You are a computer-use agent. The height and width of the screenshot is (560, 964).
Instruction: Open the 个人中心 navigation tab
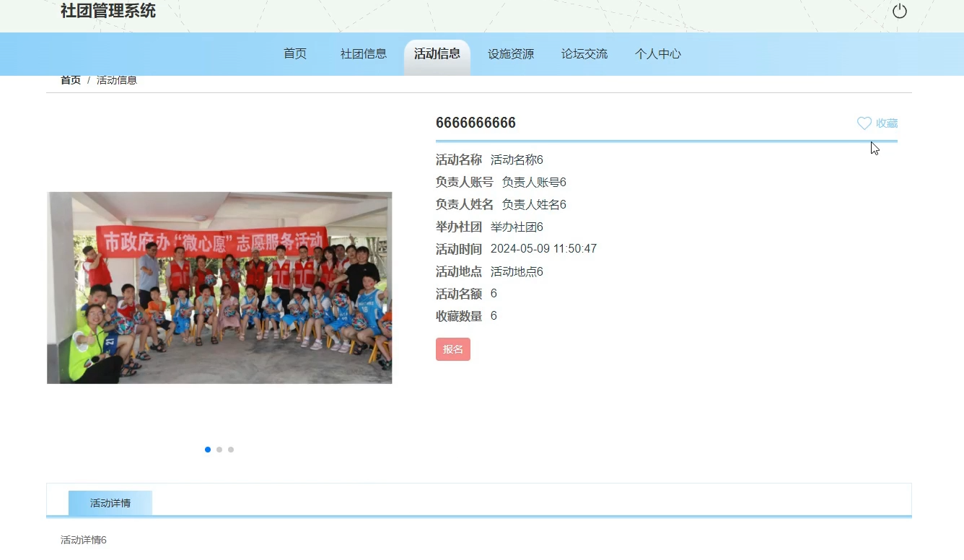click(658, 53)
